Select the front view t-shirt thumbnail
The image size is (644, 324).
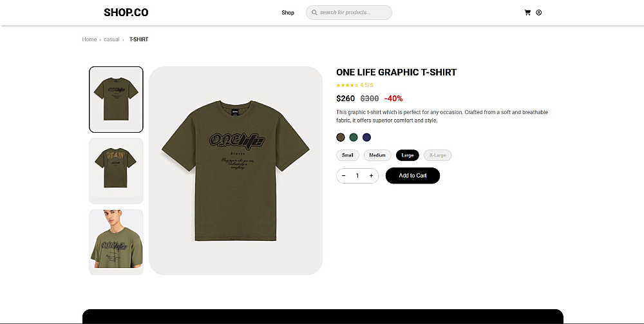[116, 99]
